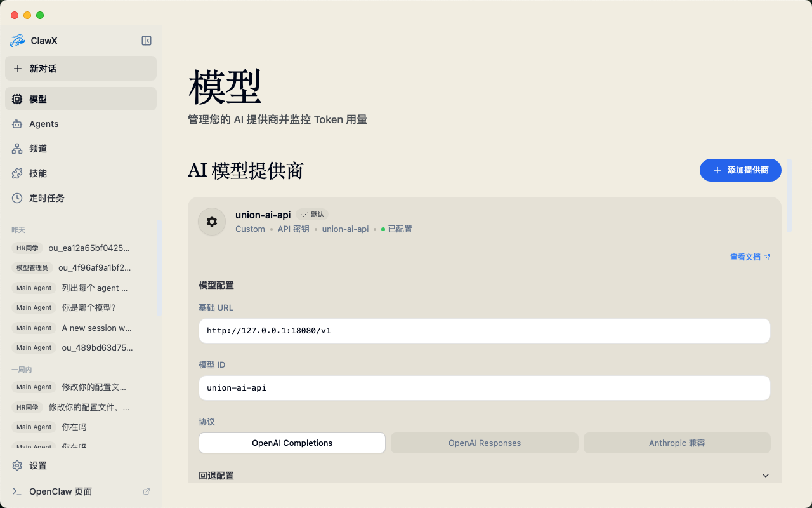Click the union-ai-api provider gear icon
The width and height of the screenshot is (812, 508).
point(212,222)
